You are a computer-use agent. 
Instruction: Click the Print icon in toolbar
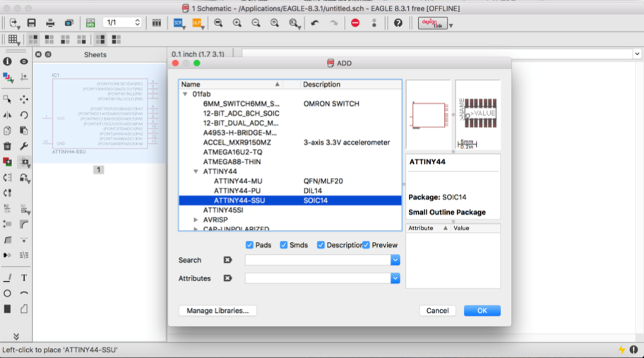50,23
